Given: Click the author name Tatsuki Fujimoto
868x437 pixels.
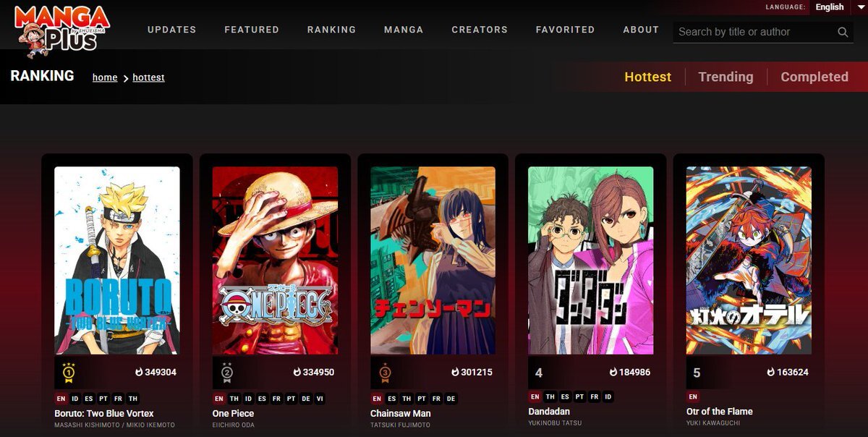Looking at the screenshot, I should [400, 425].
